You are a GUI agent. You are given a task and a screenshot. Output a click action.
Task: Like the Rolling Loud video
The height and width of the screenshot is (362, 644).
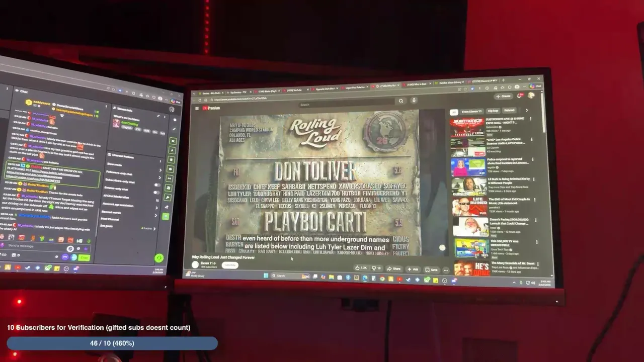coord(361,268)
